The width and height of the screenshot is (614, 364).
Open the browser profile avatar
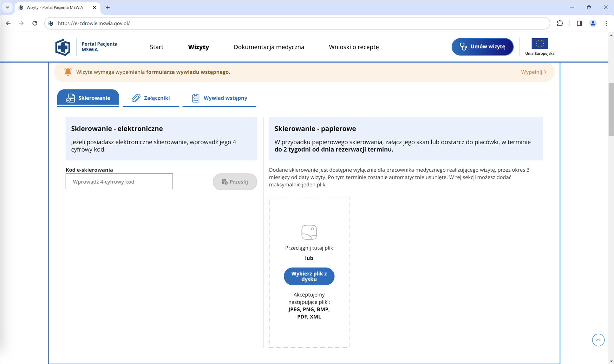tap(593, 24)
